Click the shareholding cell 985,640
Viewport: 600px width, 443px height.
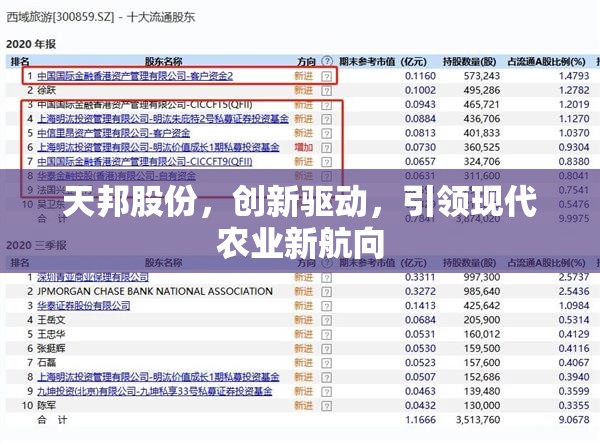482,292
